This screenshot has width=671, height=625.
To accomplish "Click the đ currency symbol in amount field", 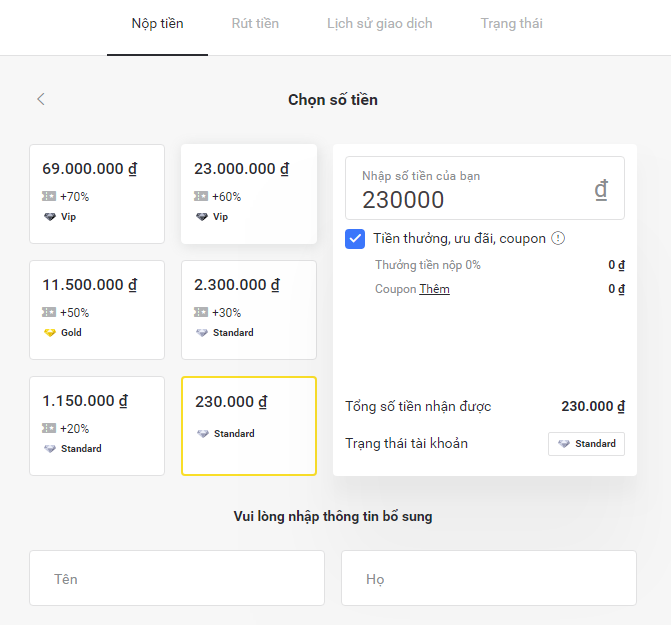I will tap(601, 190).
